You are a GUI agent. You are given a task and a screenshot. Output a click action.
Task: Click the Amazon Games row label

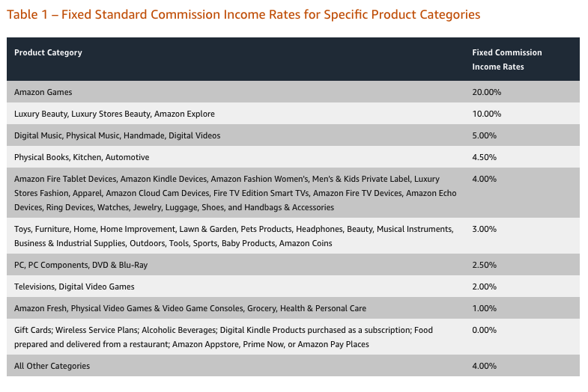(x=43, y=92)
